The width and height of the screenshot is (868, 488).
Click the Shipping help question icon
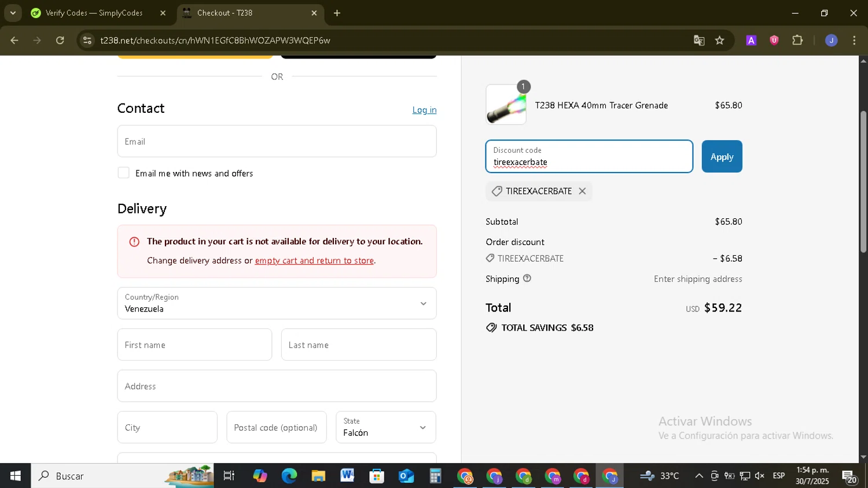[527, 278]
